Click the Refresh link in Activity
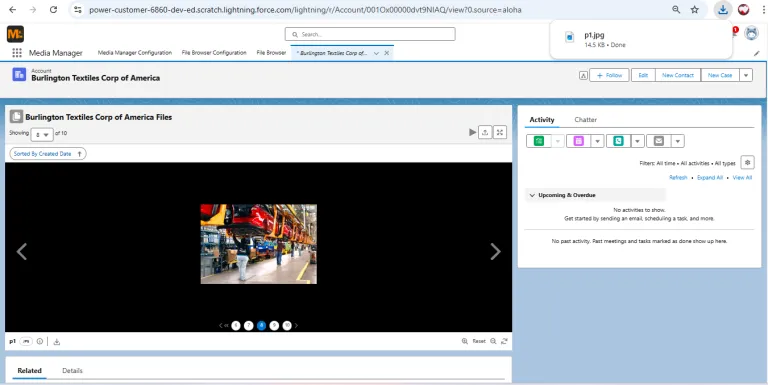 pyautogui.click(x=678, y=178)
